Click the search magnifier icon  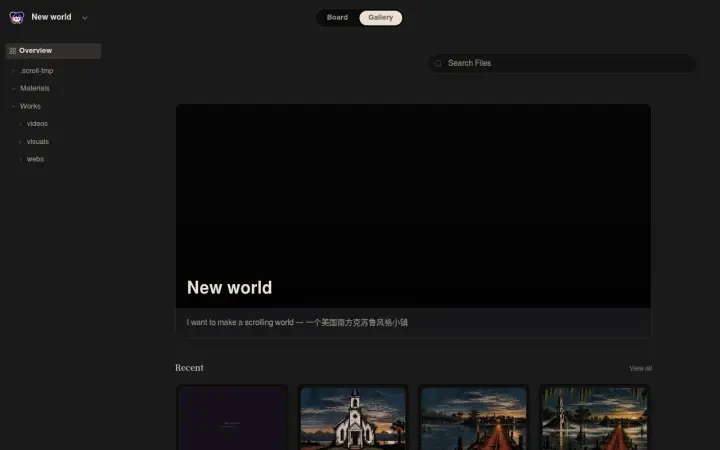(439, 63)
